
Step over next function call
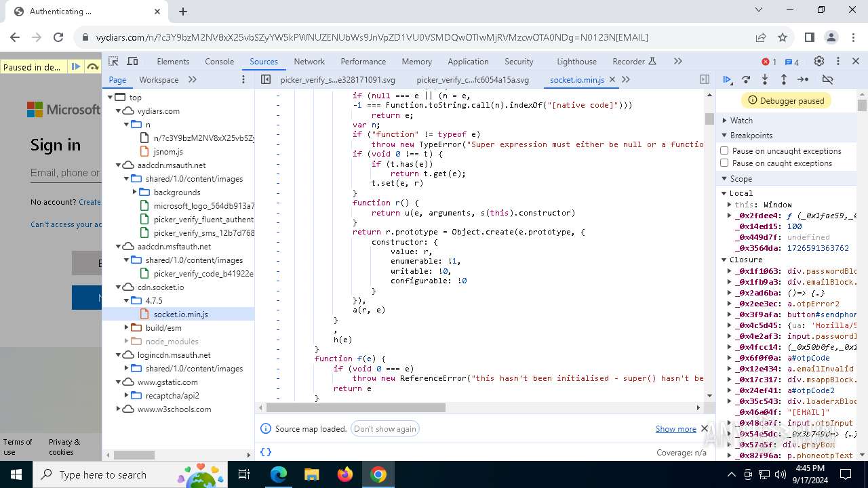(x=746, y=79)
